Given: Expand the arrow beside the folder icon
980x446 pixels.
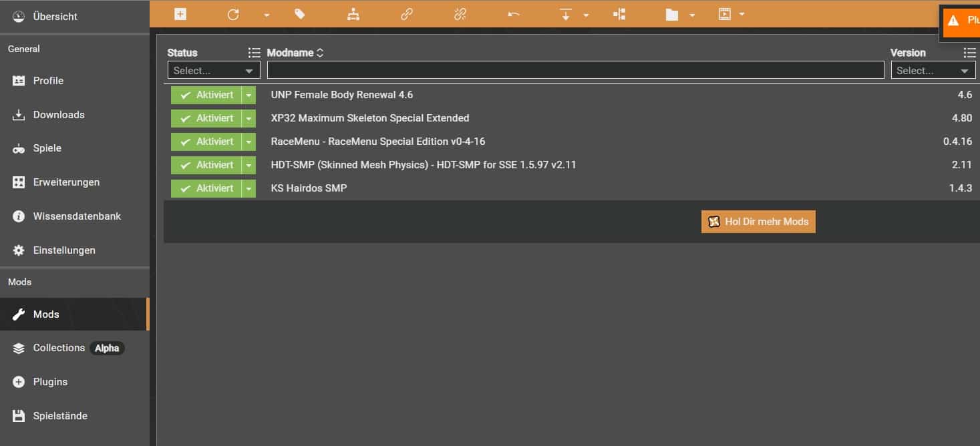Looking at the screenshot, I should tap(692, 15).
